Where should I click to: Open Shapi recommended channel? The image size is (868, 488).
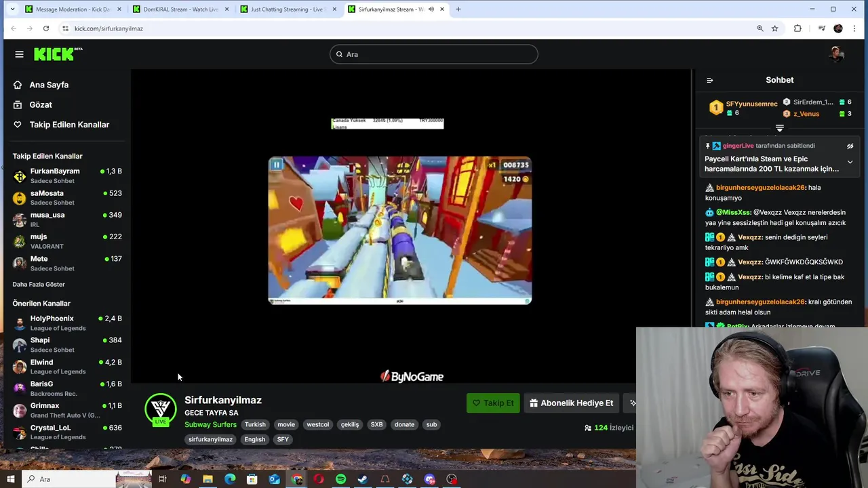[x=67, y=344]
